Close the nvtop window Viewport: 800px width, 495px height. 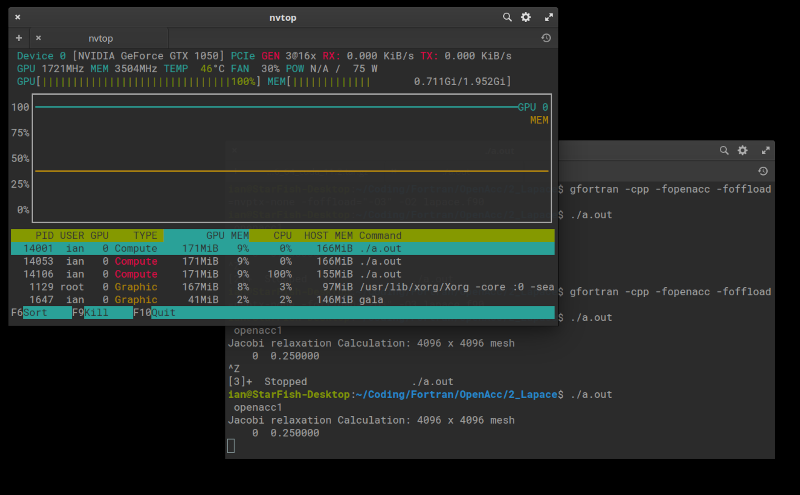[18, 17]
